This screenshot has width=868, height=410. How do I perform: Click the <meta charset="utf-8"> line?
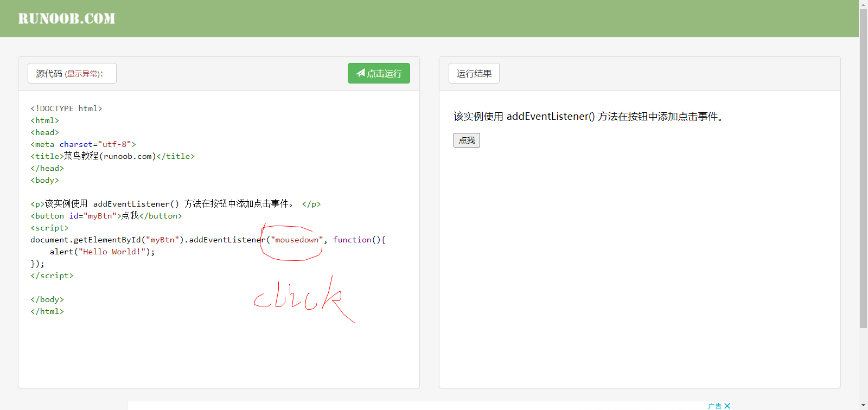83,144
